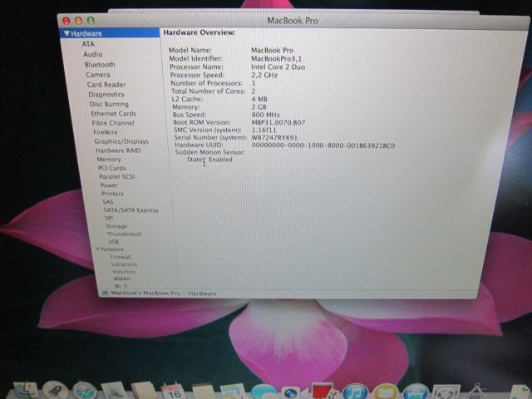This screenshot has width=532, height=399.
Task: Click the Model Name value MacBook Pro
Action: pos(272,50)
